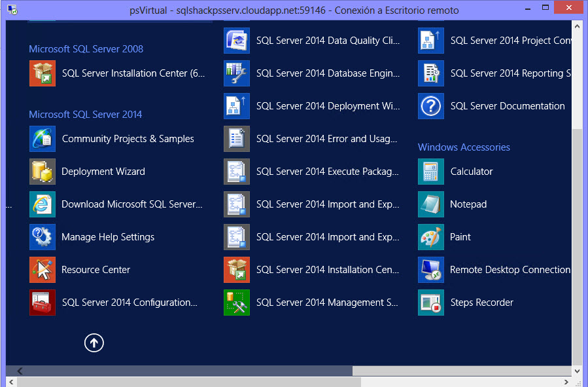Launch Steps Recorder icon

(x=431, y=302)
